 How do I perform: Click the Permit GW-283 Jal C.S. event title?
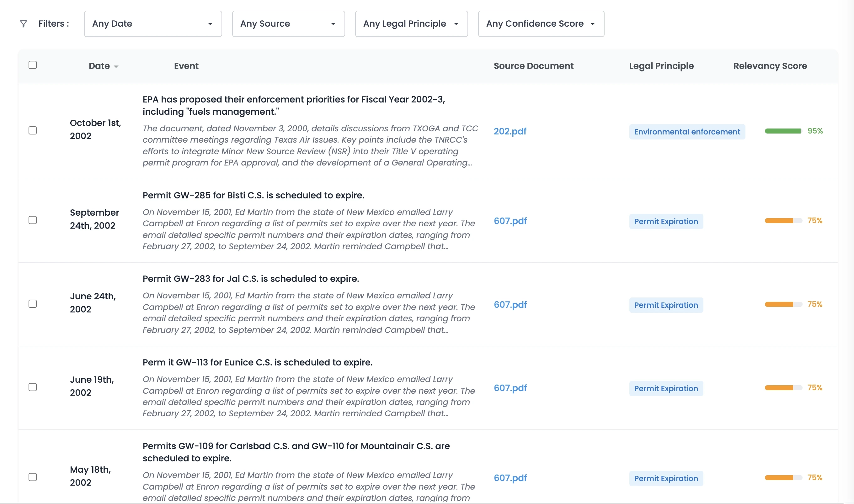[251, 279]
